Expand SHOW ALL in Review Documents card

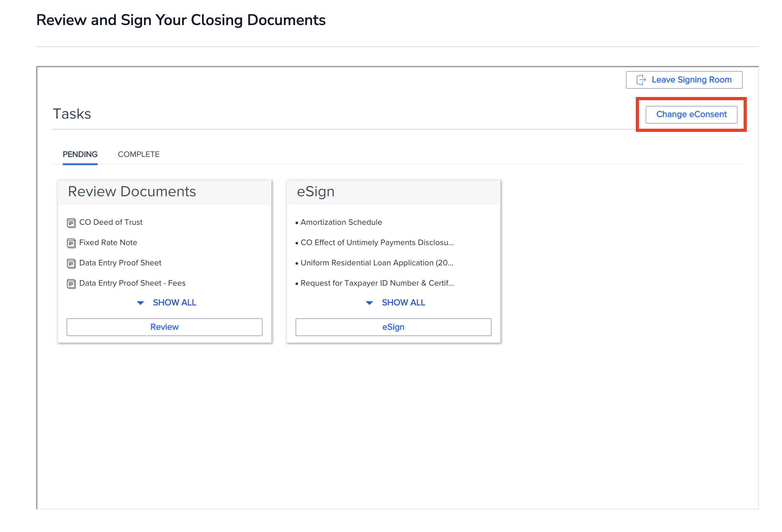(x=174, y=302)
